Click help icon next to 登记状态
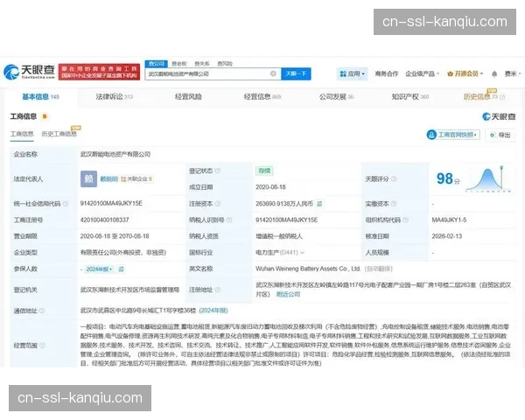Screen dimensions: 525x420 (x=218, y=171)
